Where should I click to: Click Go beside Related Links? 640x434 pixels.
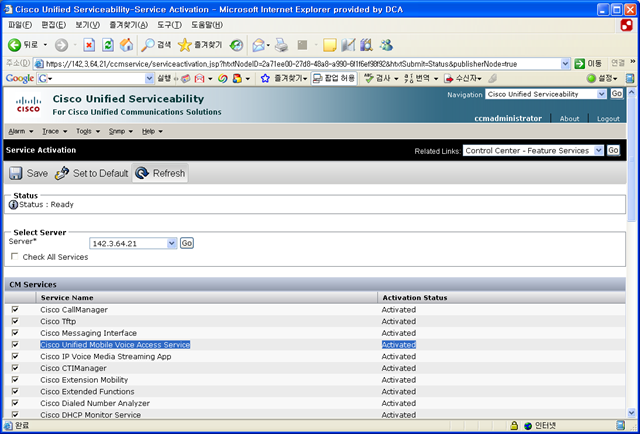coord(613,150)
